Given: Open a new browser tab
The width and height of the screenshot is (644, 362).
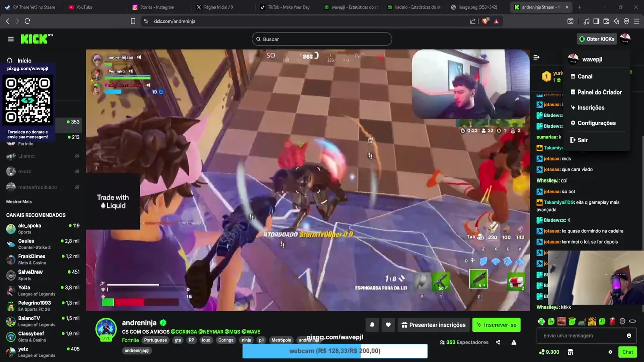Looking at the screenshot, I should tap(579, 7).
